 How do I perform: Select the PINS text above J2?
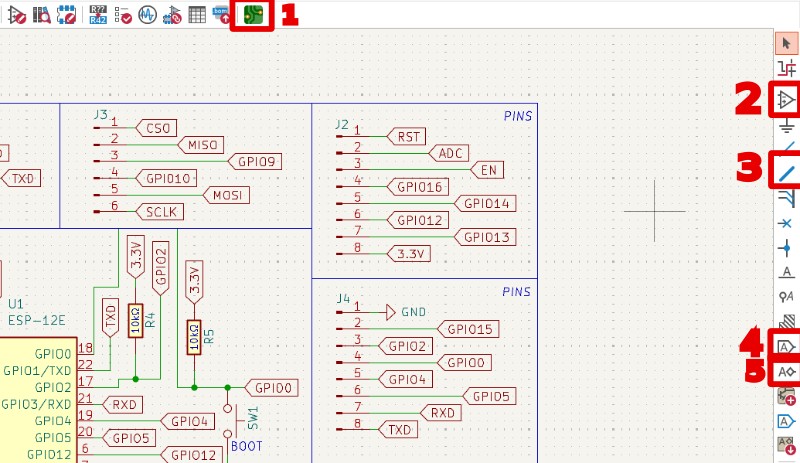tap(517, 116)
